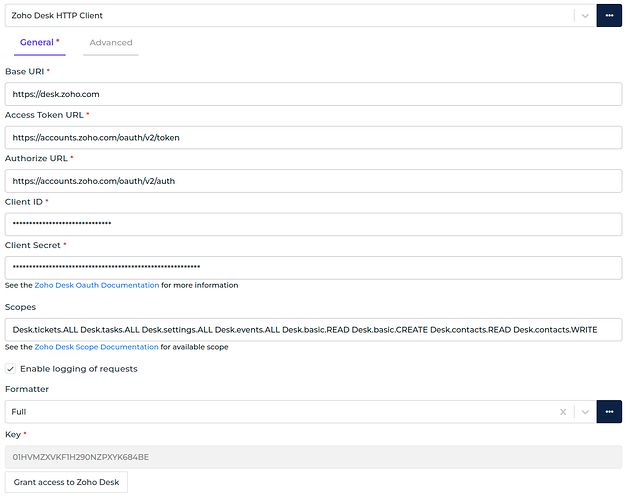Open Zoho Desk Oauth Documentation link

click(x=97, y=285)
